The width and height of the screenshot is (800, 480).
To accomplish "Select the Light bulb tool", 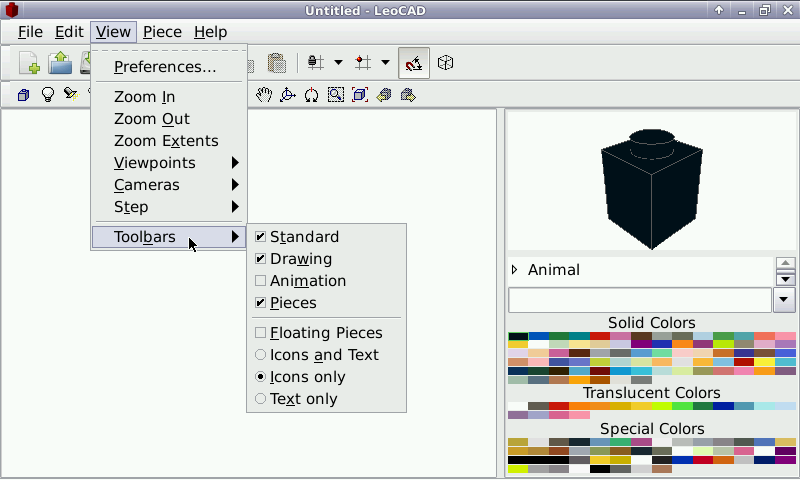I will coord(47,95).
